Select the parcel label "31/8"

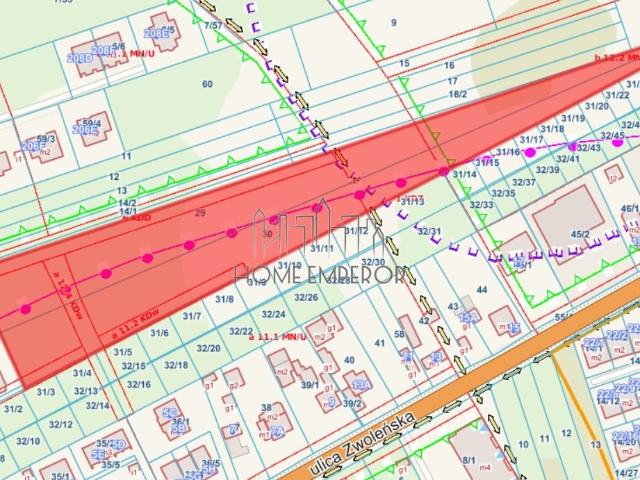tap(224, 299)
